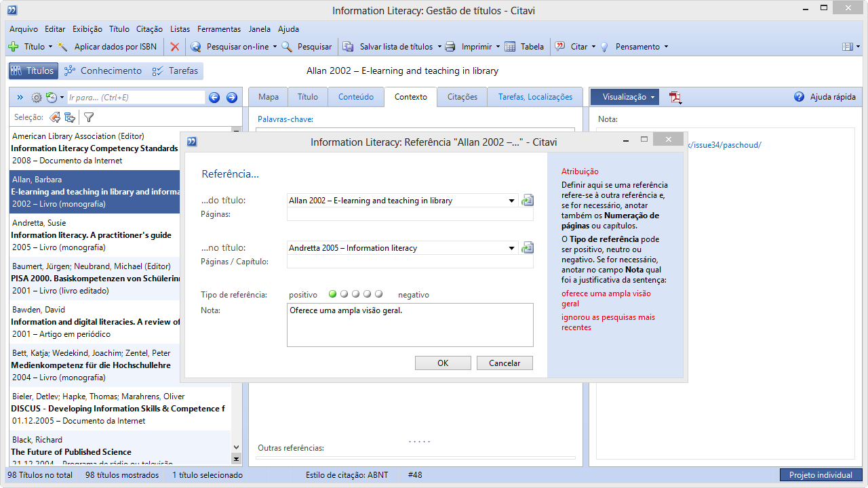Viewport: 868px width, 488px height.
Task: Open the Editar menu
Action: click(x=55, y=29)
